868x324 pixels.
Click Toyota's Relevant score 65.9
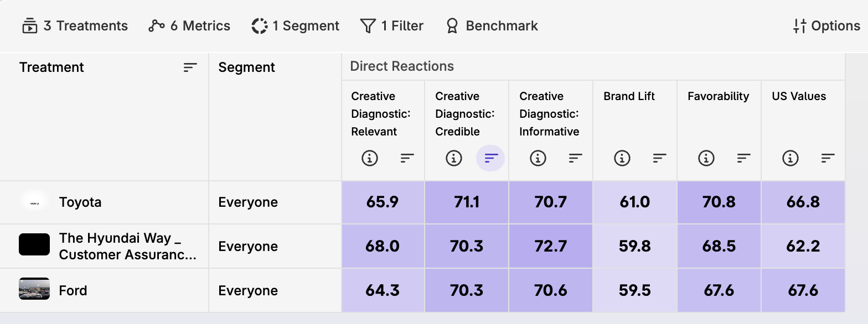[383, 202]
